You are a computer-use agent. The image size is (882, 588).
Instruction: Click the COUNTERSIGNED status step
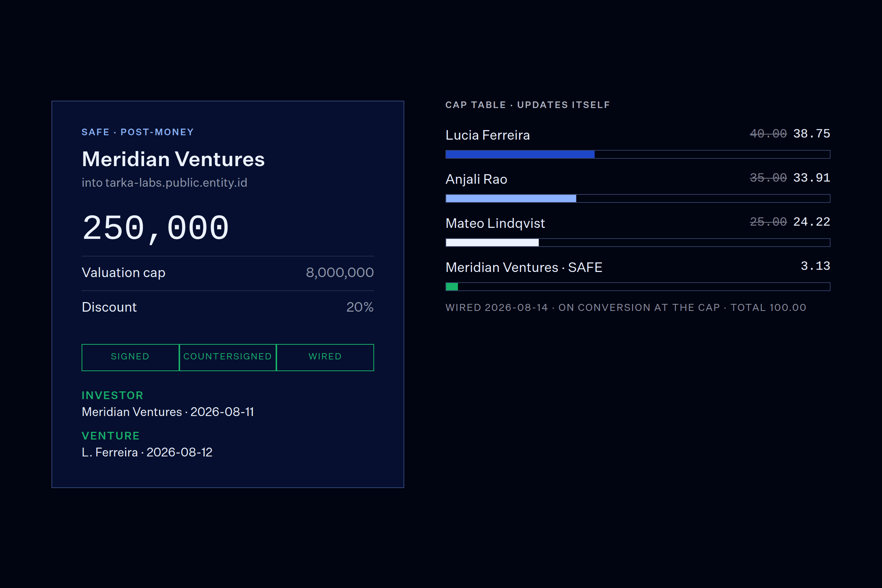point(227,357)
